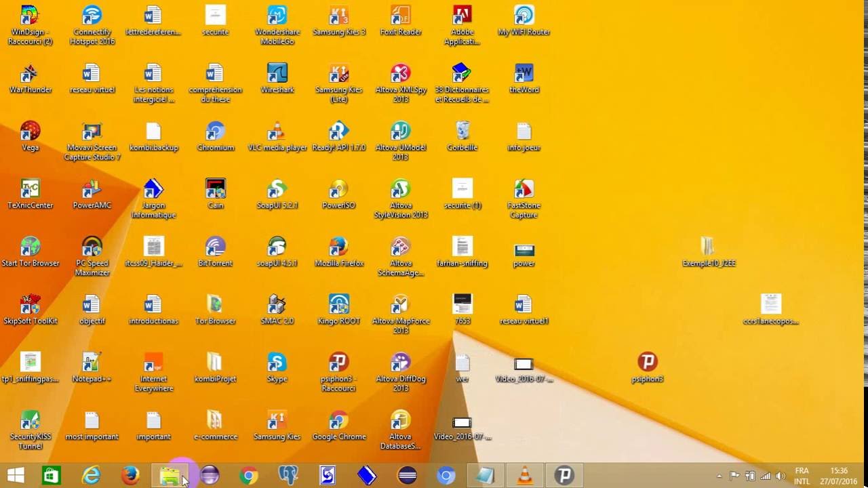Select Altova XMLSpy 2013 icon
The width and height of the screenshot is (868, 488).
point(400,83)
